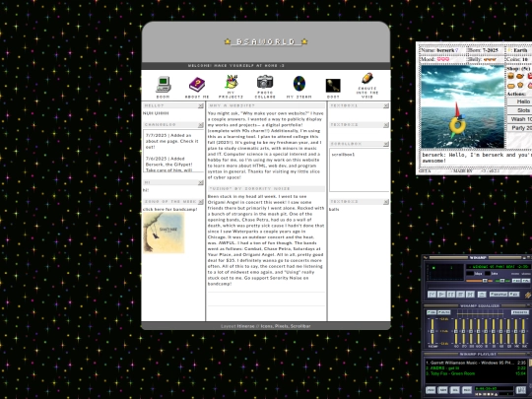The height and width of the screenshot is (399, 532).
Task: Click the X icon on the Textbox3 header
Action: (x=386, y=202)
